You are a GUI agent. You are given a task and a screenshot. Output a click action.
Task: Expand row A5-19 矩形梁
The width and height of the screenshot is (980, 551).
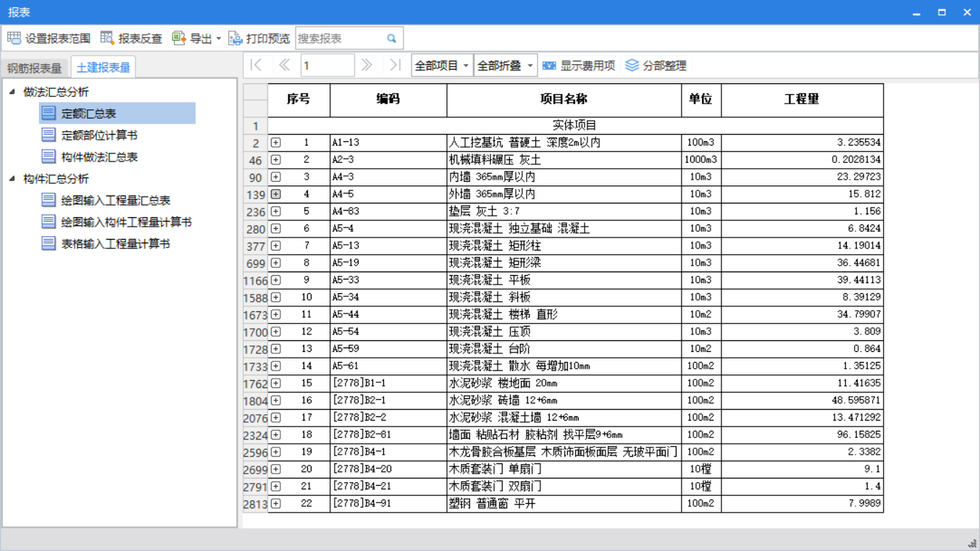[276, 263]
